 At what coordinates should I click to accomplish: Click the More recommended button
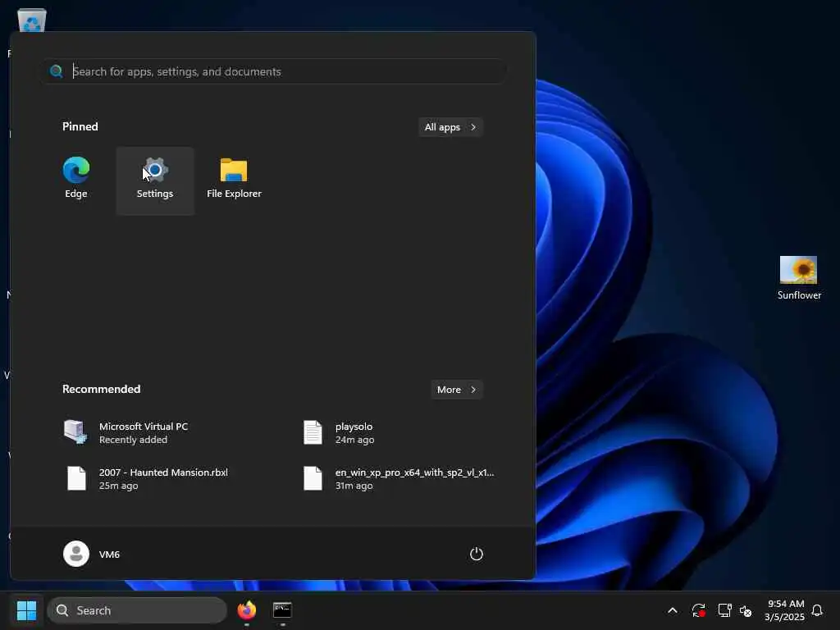457,390
